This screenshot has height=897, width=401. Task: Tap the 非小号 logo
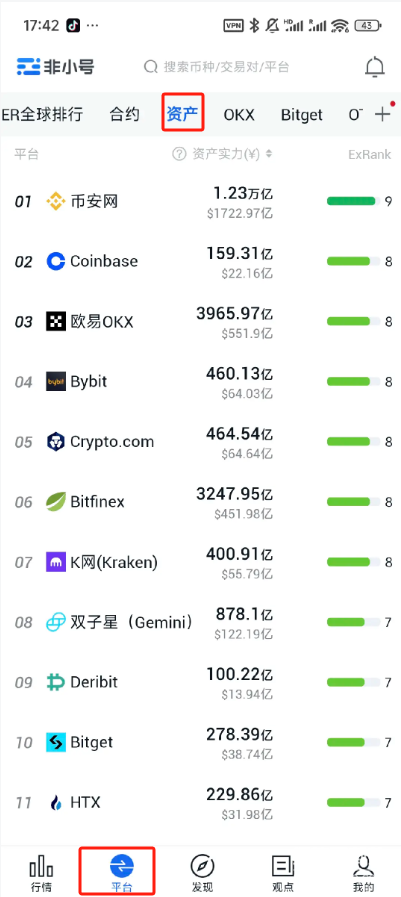point(55,67)
